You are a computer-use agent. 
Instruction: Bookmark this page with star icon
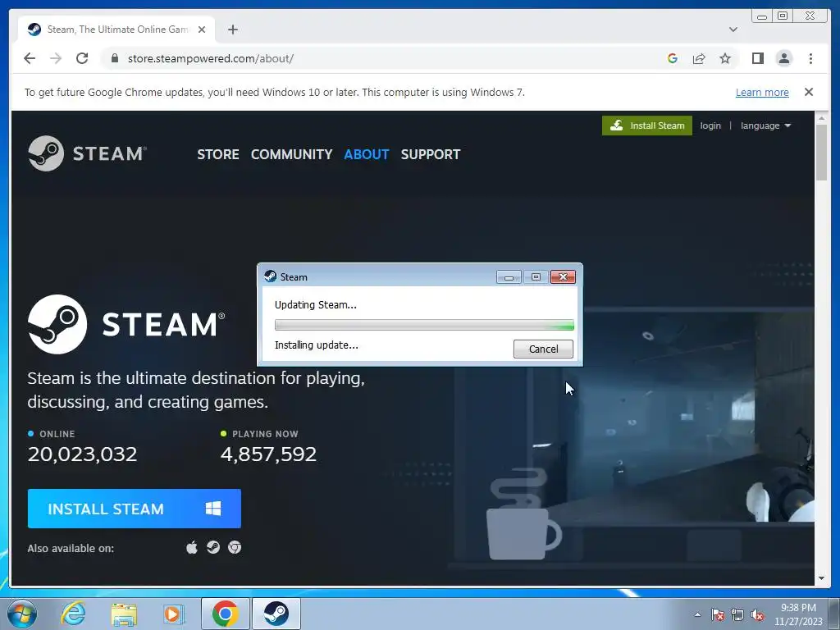click(725, 58)
